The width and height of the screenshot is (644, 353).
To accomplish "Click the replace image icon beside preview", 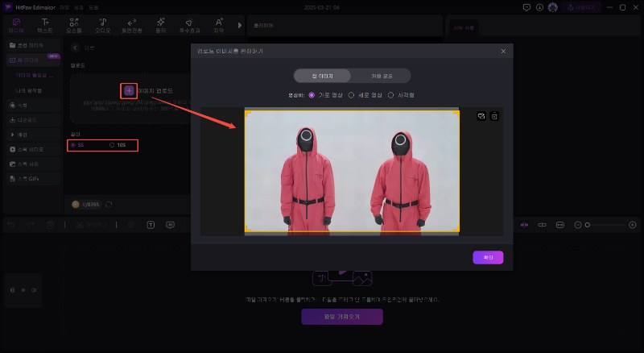I will [481, 116].
